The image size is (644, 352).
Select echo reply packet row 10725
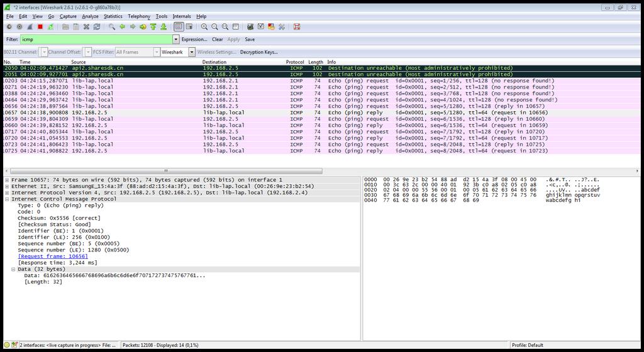[321, 151]
